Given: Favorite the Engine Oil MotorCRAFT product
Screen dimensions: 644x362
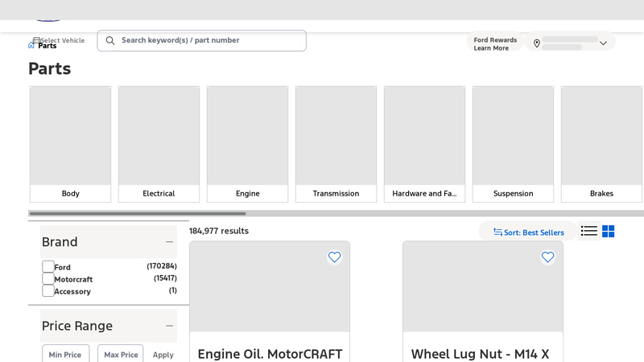Looking at the screenshot, I should pos(334,257).
